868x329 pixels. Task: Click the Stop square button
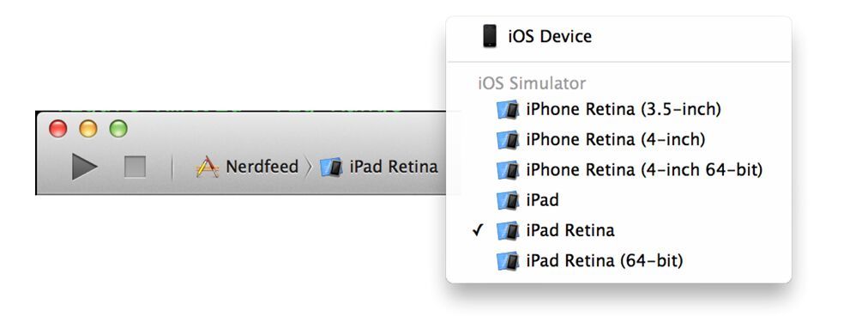[x=135, y=167]
